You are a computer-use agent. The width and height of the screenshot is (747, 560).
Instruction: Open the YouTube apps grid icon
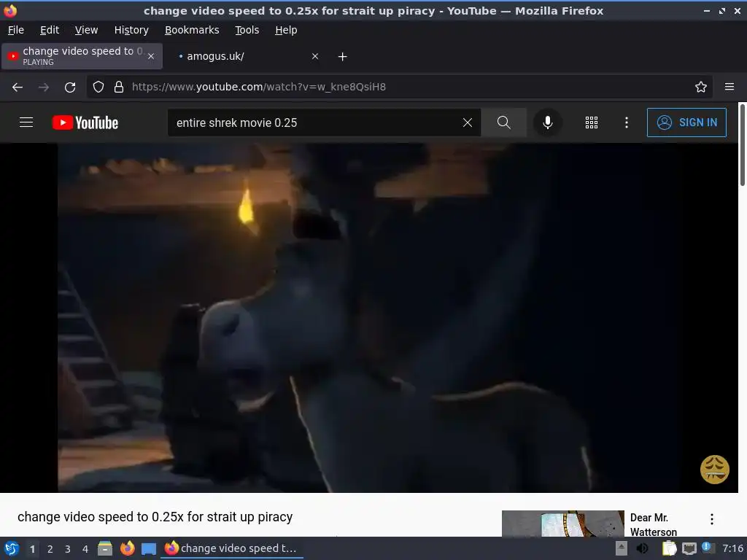point(591,122)
